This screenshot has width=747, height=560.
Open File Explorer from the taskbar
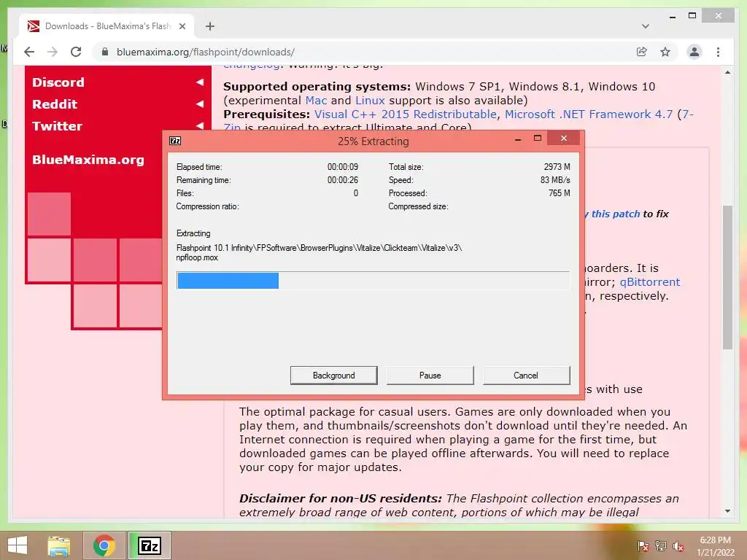coord(59,545)
